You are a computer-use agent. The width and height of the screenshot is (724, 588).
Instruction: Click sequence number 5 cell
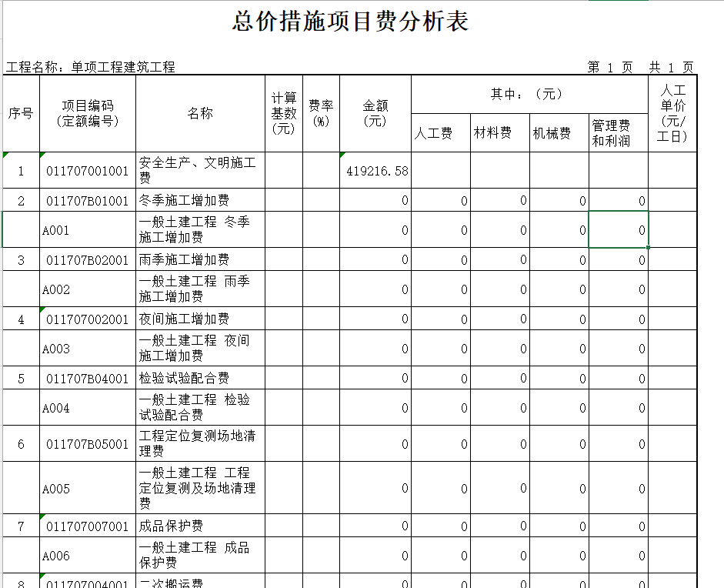point(22,379)
